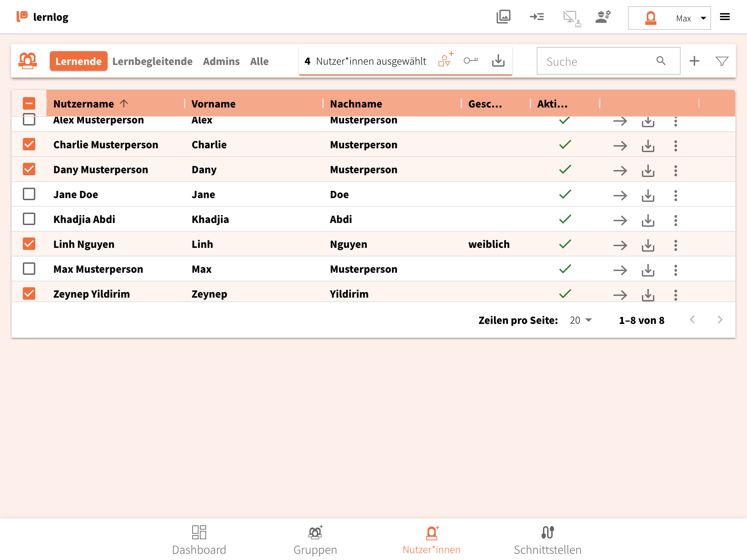The width and height of the screenshot is (747, 560).
Task: Click arrow icon in Linh Nguyen row
Action: point(620,245)
